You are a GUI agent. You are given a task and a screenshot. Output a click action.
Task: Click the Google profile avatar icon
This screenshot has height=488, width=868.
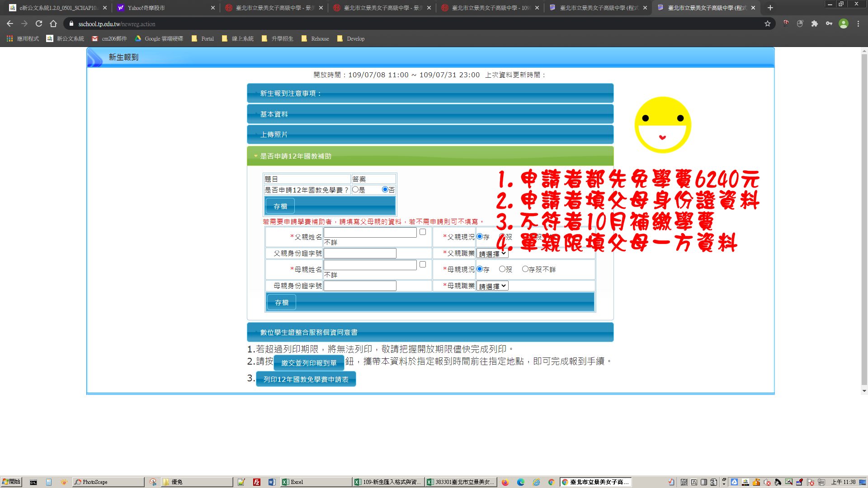click(843, 24)
